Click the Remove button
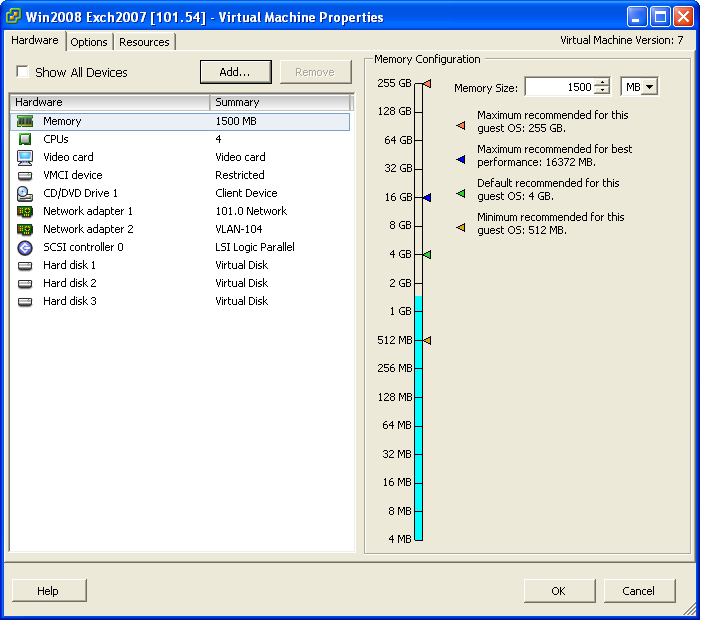Screen dimensions: 701x621 click(x=315, y=72)
